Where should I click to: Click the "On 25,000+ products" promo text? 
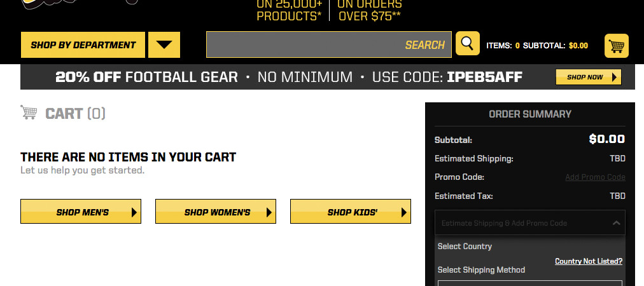tap(290, 10)
